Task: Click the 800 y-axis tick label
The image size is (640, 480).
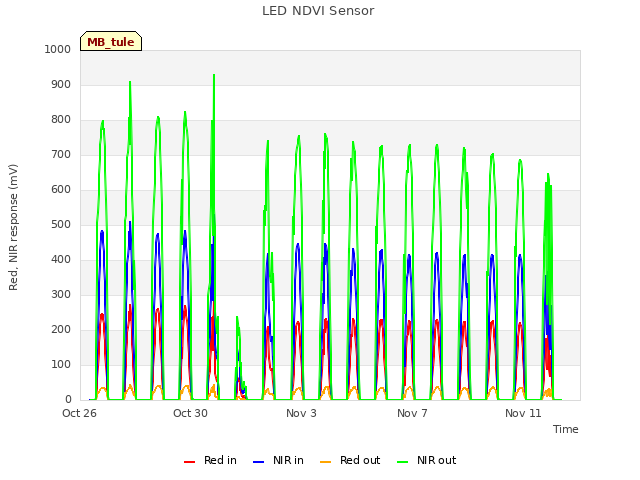Action: [x=61, y=120]
